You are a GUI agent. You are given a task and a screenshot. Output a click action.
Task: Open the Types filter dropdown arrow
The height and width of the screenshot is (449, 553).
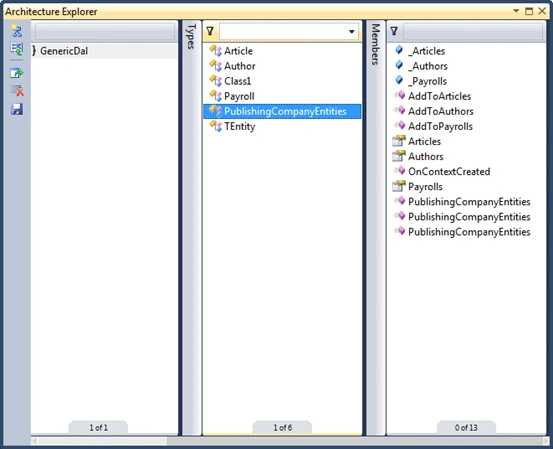point(352,32)
